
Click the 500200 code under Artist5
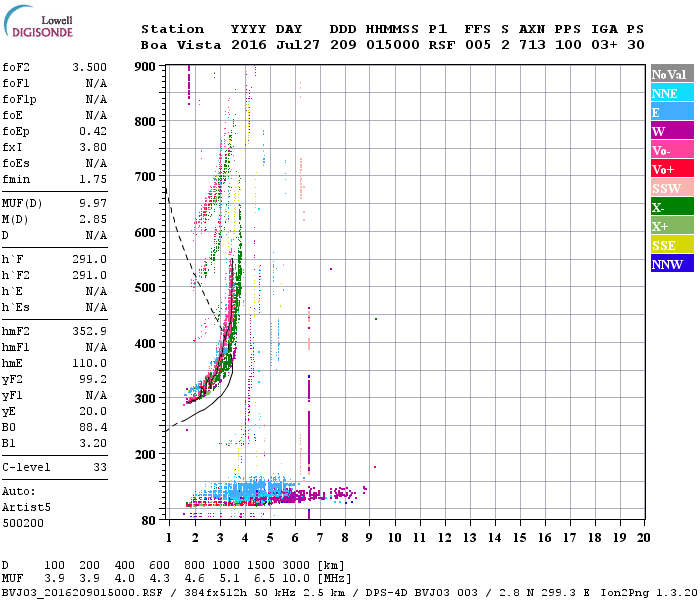click(x=23, y=523)
